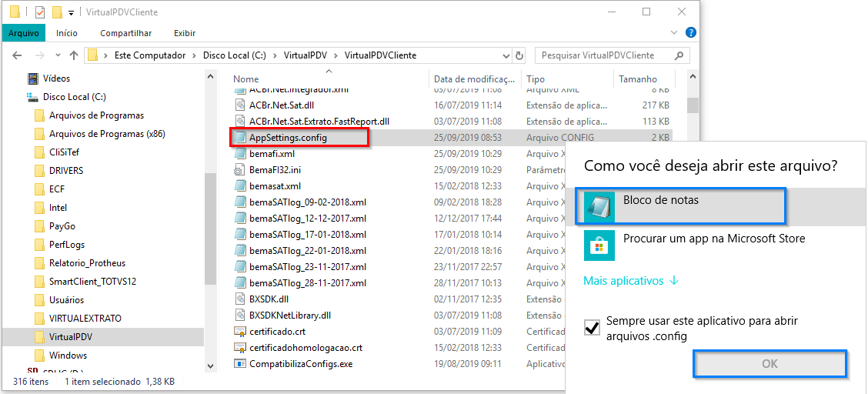
Task: Click the bemasat.xml file icon
Action: tap(239, 186)
